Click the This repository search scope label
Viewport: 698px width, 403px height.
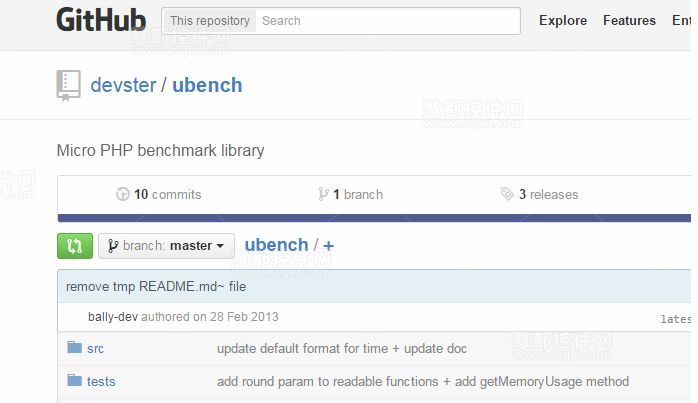(x=209, y=20)
